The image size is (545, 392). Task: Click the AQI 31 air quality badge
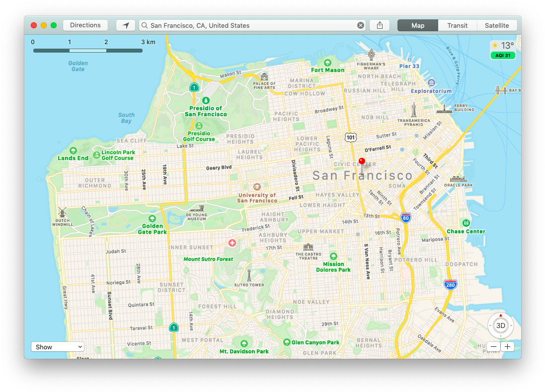coord(503,56)
